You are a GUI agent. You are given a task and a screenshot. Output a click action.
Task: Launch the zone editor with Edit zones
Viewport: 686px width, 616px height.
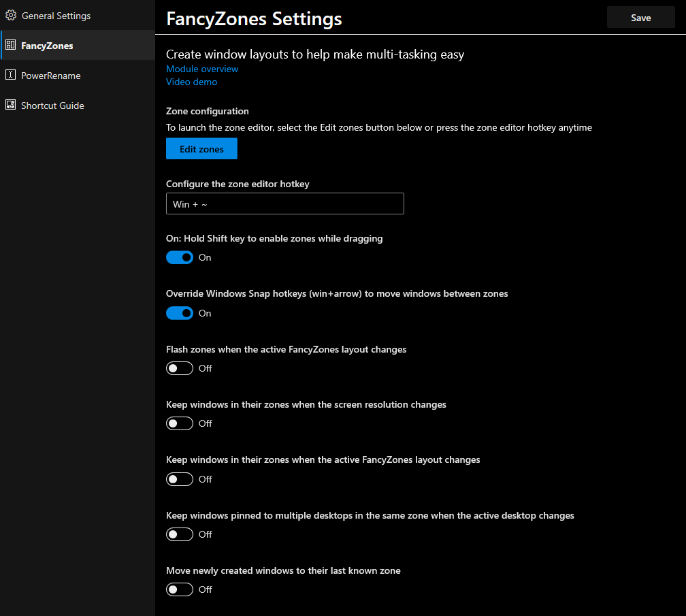pyautogui.click(x=201, y=149)
